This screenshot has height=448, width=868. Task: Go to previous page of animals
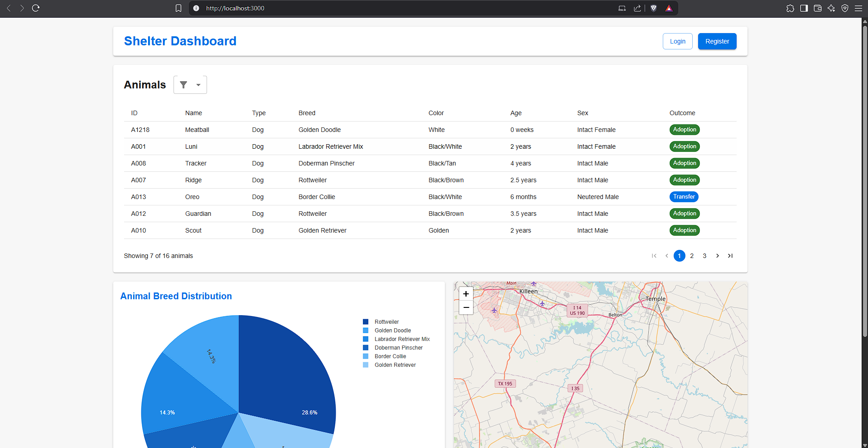point(667,256)
